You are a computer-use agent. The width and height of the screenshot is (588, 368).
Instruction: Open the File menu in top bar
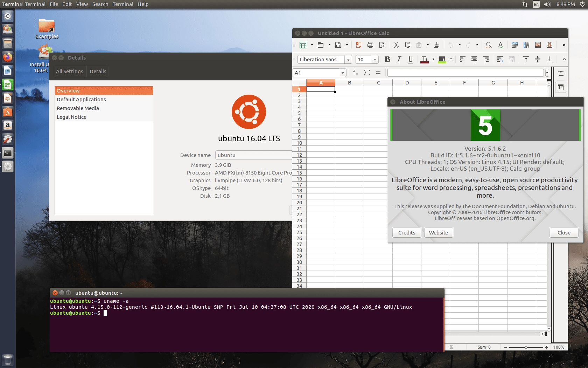point(54,4)
